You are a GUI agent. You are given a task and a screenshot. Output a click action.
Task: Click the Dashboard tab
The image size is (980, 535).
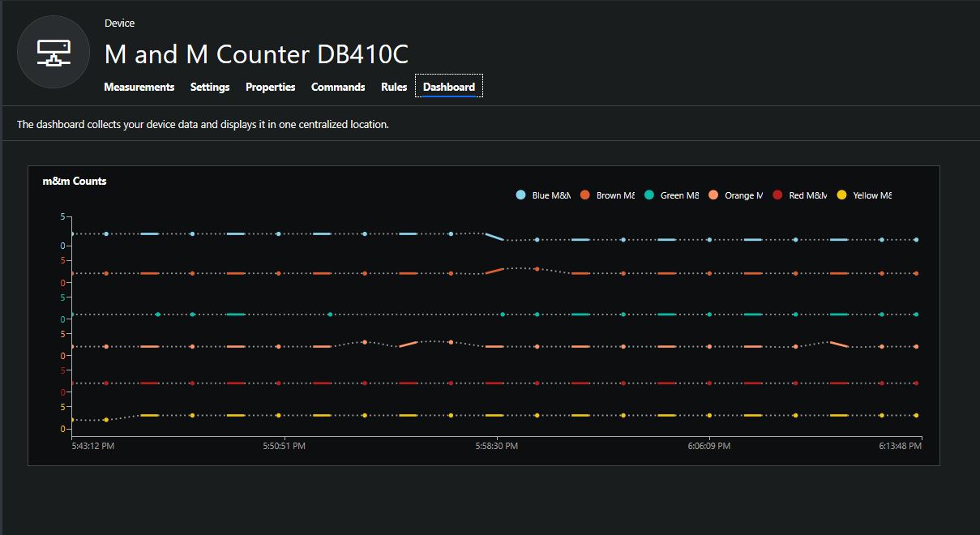[449, 87]
